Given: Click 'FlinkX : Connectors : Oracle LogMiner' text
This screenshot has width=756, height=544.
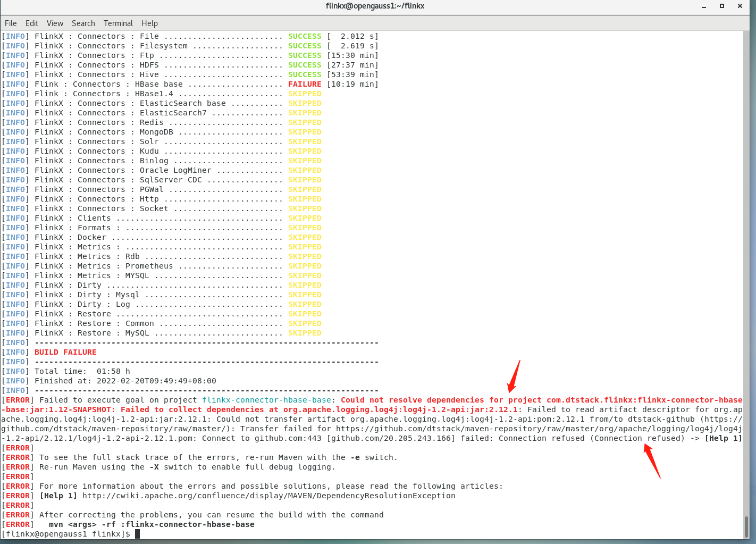Looking at the screenshot, I should [123, 170].
